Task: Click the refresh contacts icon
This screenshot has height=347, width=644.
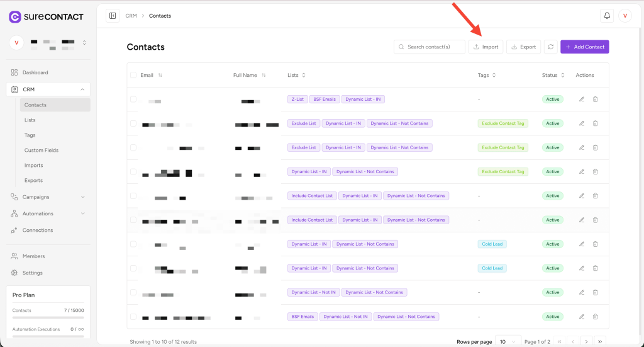Action: click(550, 47)
